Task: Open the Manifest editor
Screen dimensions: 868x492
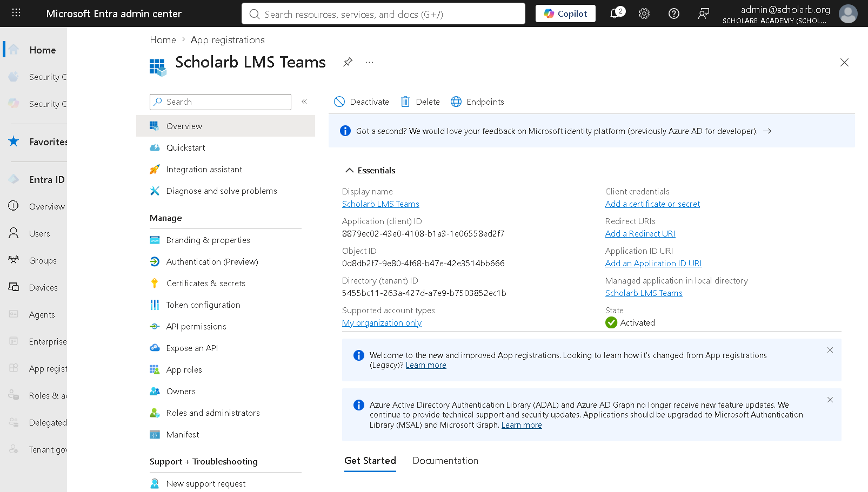Action: click(x=226, y=434)
